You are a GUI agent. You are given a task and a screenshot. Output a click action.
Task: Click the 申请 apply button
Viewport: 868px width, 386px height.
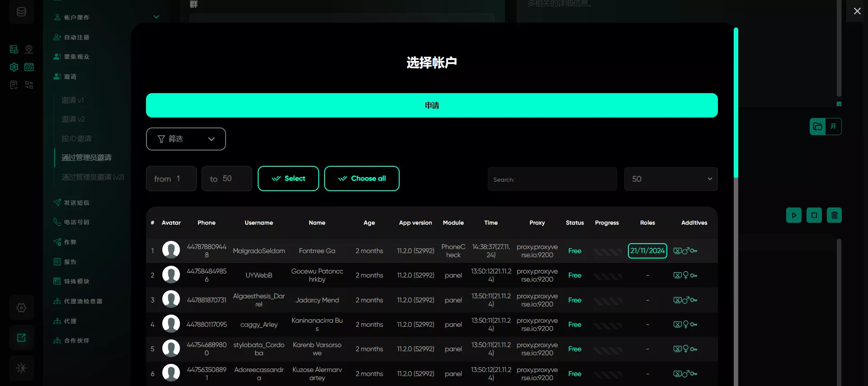432,105
